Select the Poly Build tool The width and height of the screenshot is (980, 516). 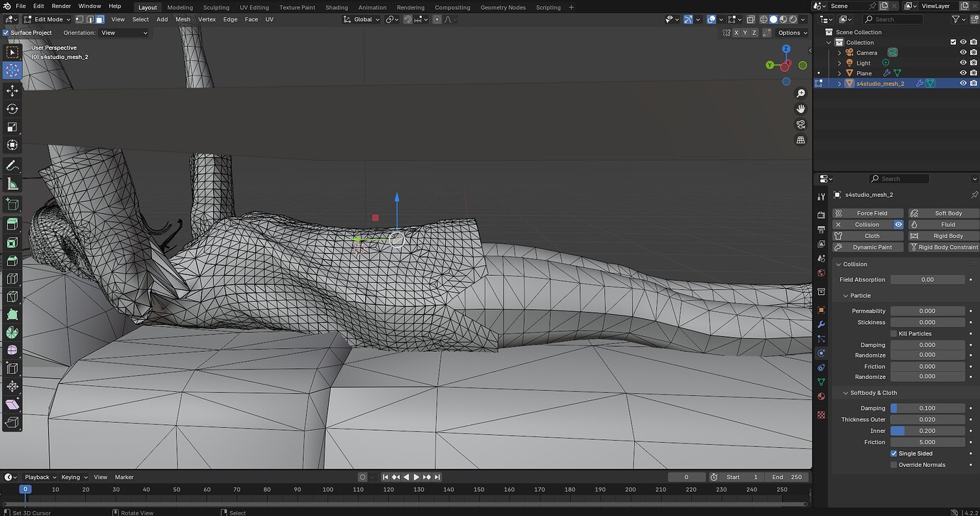[12, 314]
